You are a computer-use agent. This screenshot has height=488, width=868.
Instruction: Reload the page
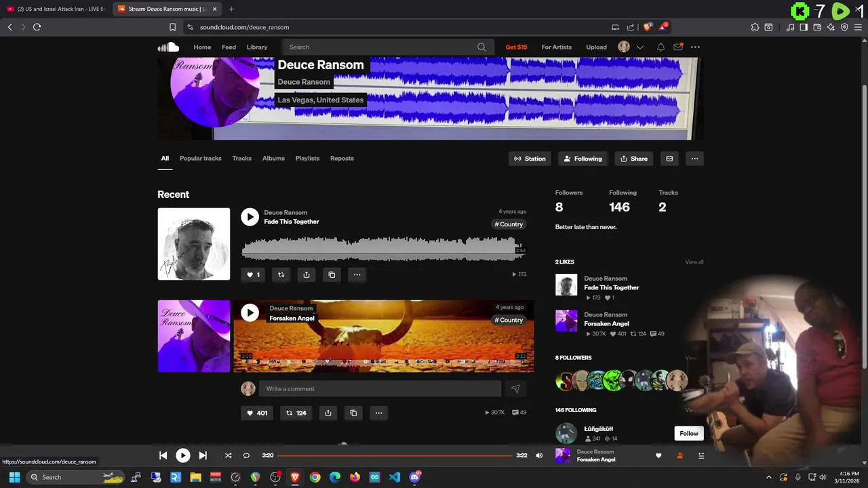pyautogui.click(x=37, y=27)
